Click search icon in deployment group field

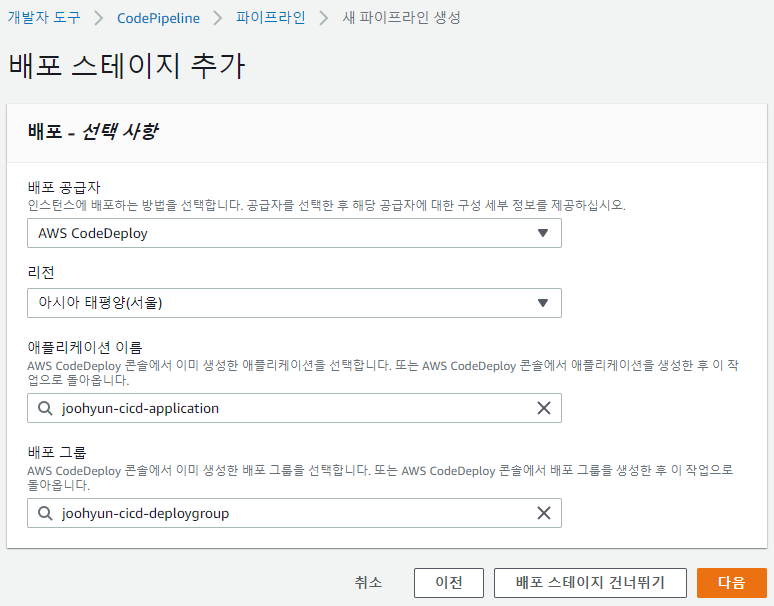[x=45, y=513]
